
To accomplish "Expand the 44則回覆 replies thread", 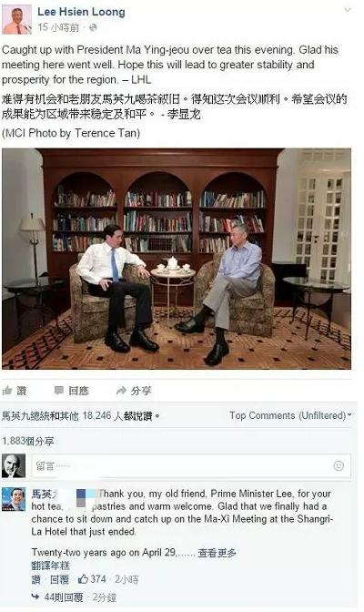I will click(63, 597).
